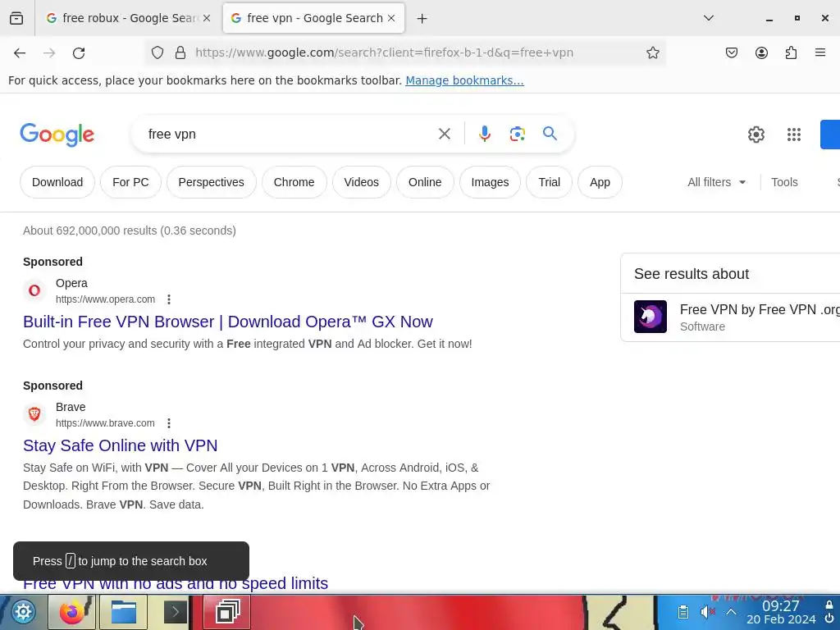The width and height of the screenshot is (840, 630).
Task: Open the Firefox account menu
Action: click(x=761, y=52)
